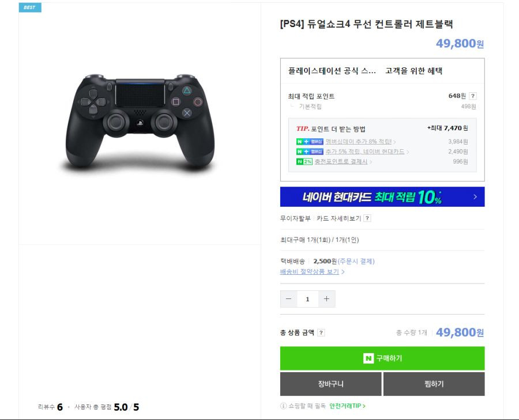Image resolution: width=519 pixels, height=420 pixels.
Task: Open the 멤버십데이 추가 8% 적립 link
Action: (360, 142)
